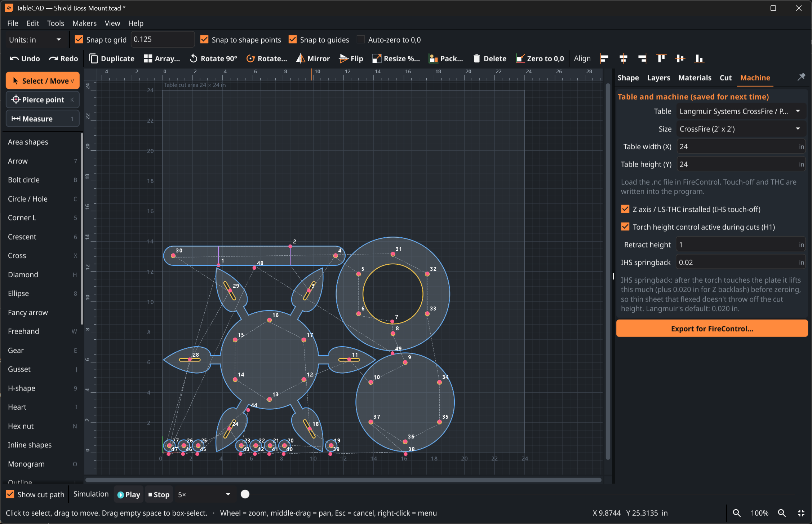Image resolution: width=812 pixels, height=524 pixels.
Task: Flip the selected shape
Action: coord(351,58)
